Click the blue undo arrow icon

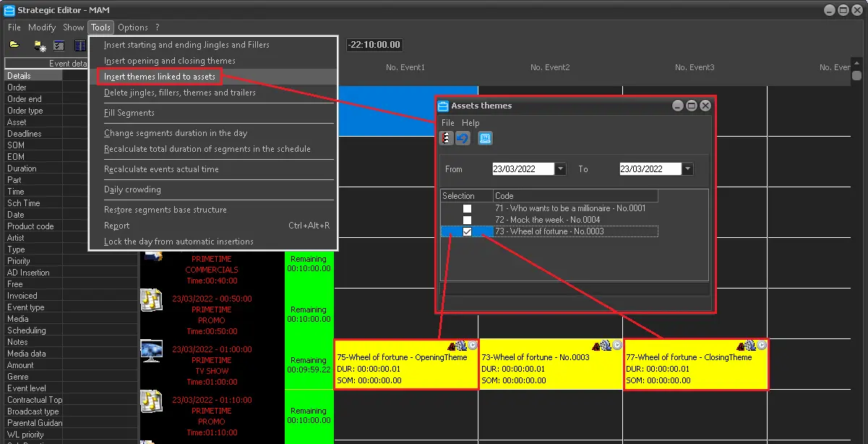point(463,138)
